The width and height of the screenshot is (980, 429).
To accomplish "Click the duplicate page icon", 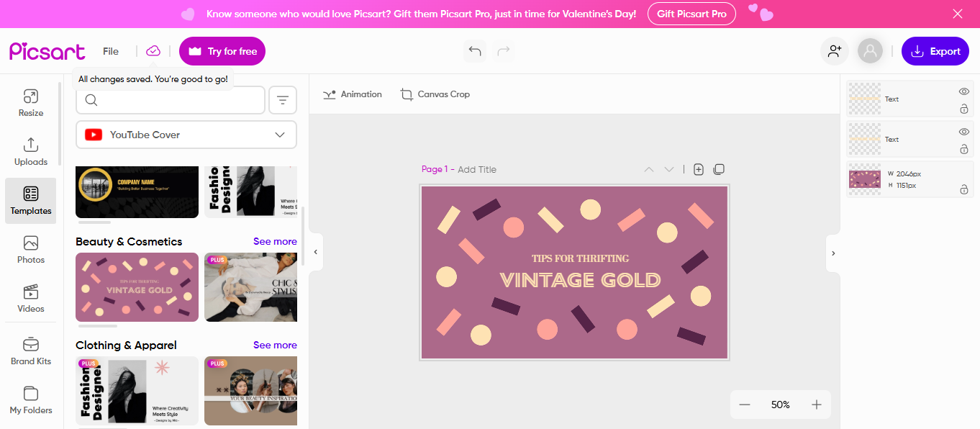I will (719, 169).
